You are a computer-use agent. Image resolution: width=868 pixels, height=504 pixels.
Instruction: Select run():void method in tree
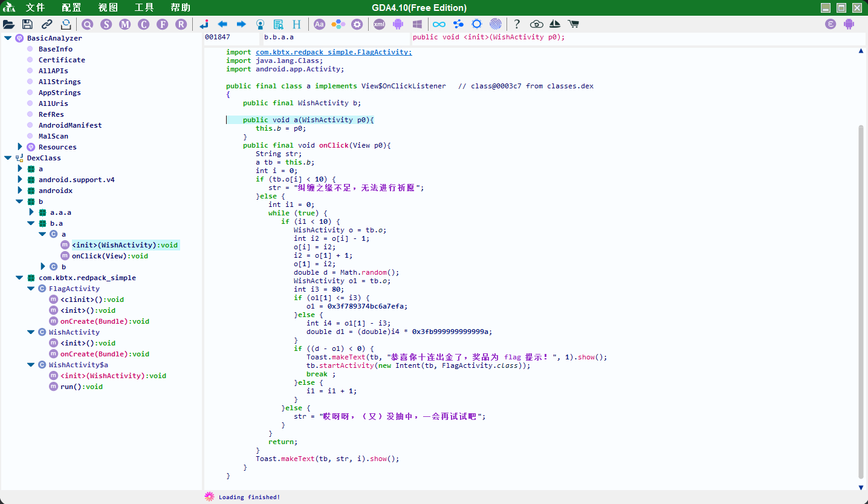(82, 387)
